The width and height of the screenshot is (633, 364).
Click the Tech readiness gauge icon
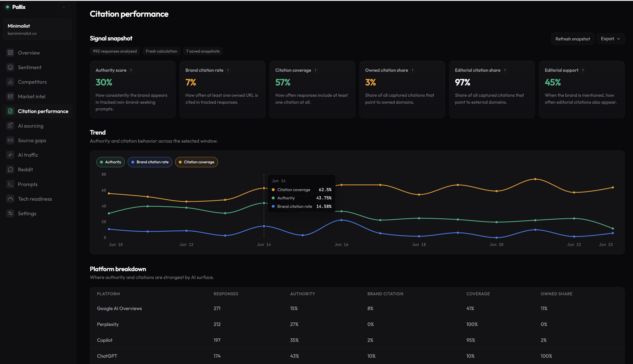(10, 199)
